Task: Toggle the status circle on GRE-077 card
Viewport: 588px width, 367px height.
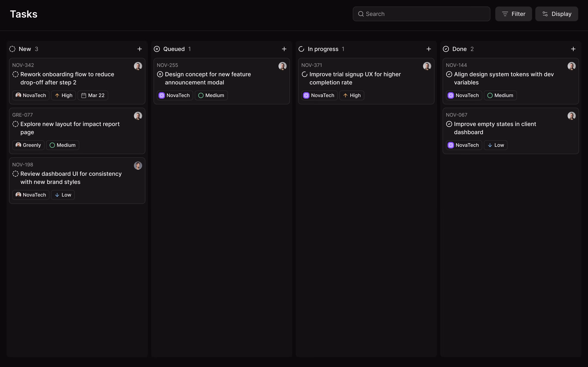Action: [15, 124]
